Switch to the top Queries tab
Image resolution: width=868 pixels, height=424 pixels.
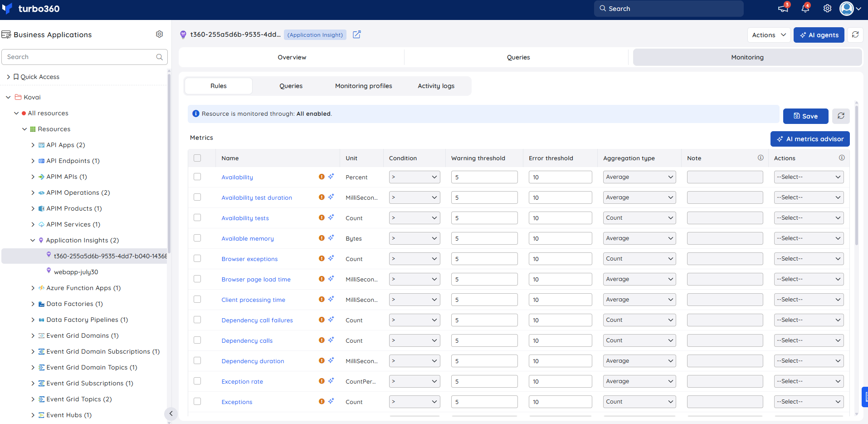pyautogui.click(x=518, y=57)
